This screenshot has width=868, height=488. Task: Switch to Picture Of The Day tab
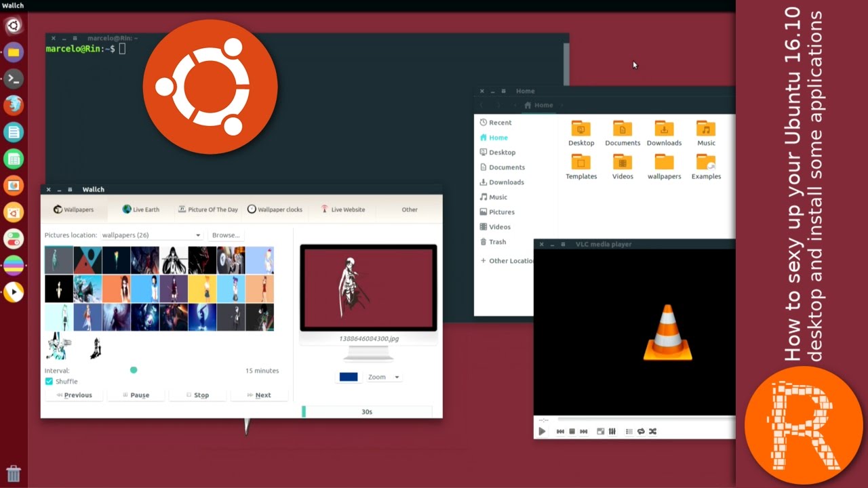[208, 209]
